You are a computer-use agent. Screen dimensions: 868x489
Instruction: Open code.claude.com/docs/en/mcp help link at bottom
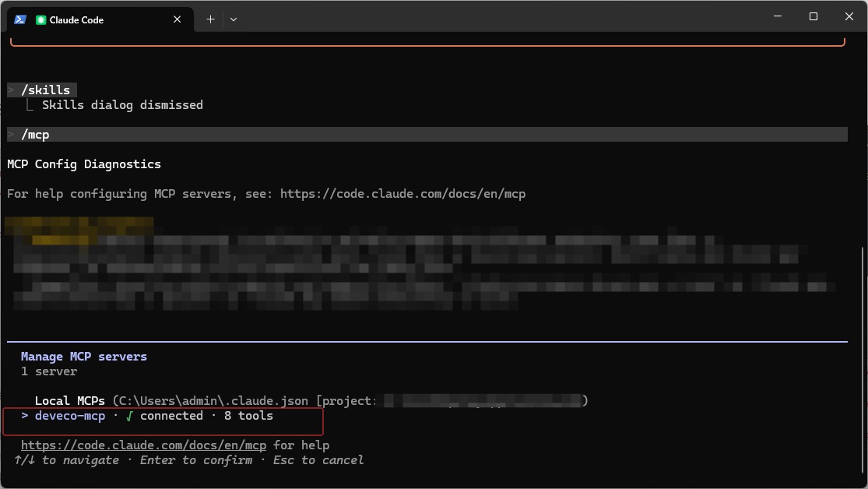[x=143, y=445]
